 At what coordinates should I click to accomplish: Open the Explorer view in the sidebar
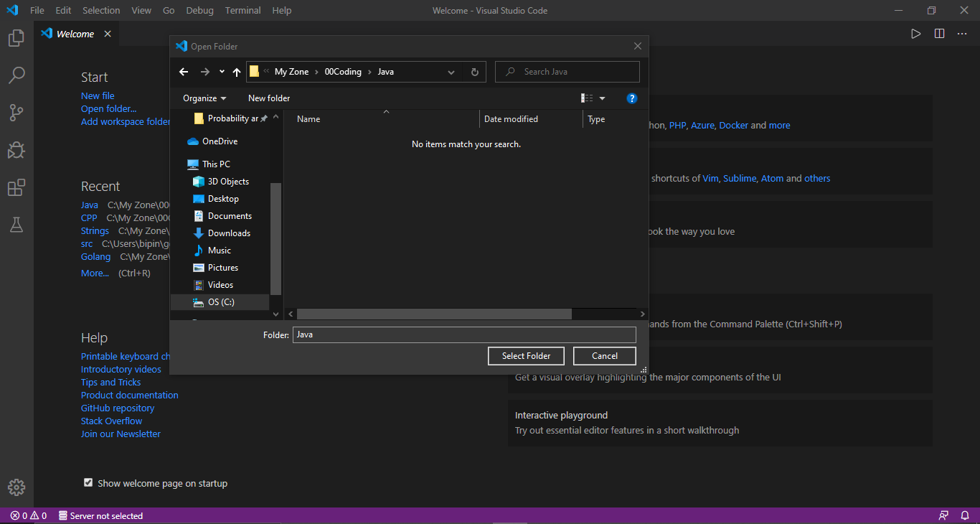tap(17, 37)
